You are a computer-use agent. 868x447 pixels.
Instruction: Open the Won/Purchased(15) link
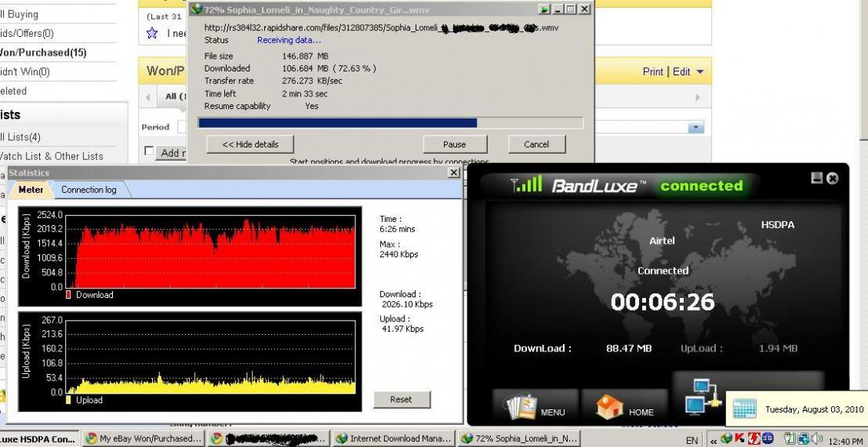coord(43,53)
